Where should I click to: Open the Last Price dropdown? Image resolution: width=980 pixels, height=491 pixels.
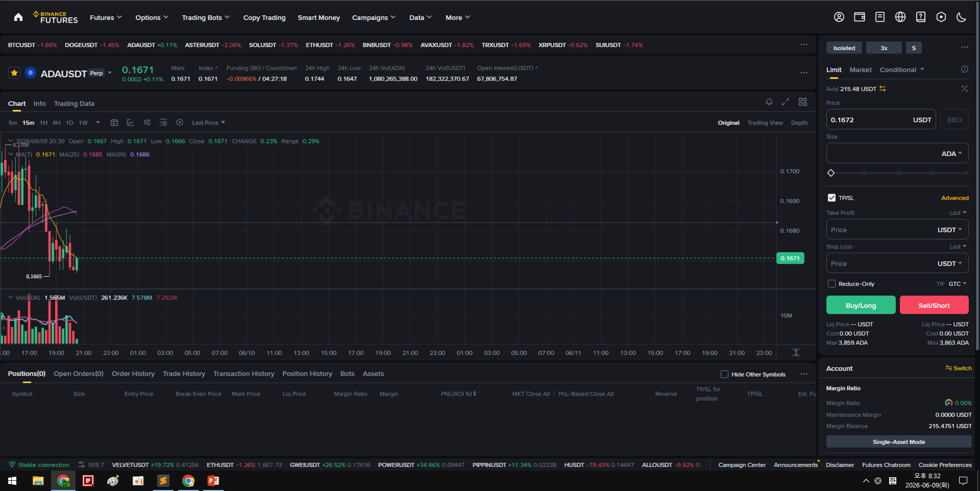pyautogui.click(x=208, y=123)
